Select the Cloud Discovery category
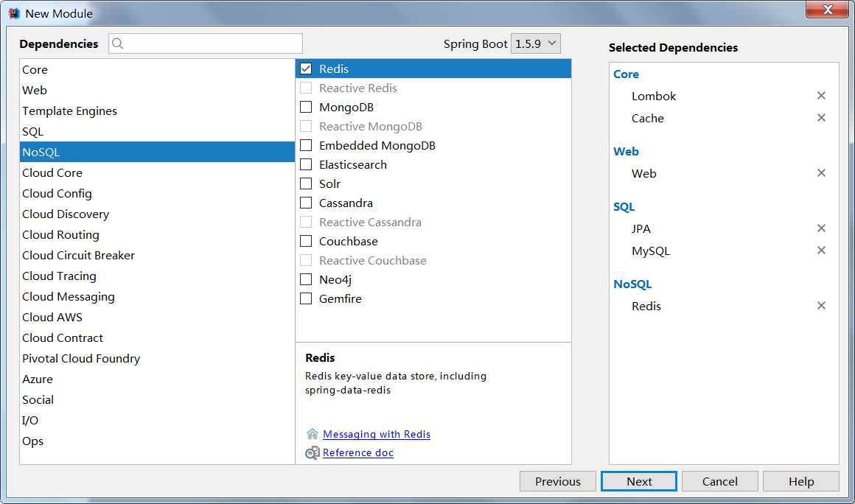 point(157,214)
